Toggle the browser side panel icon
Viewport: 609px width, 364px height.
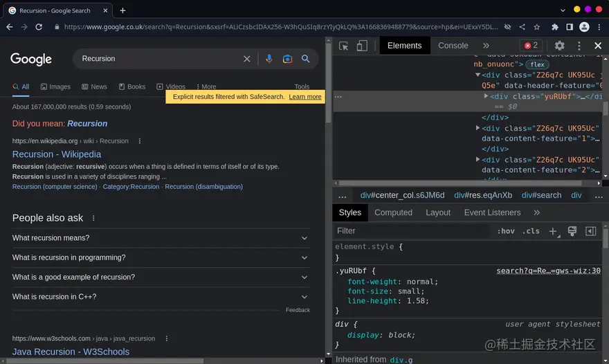pyautogui.click(x=570, y=27)
